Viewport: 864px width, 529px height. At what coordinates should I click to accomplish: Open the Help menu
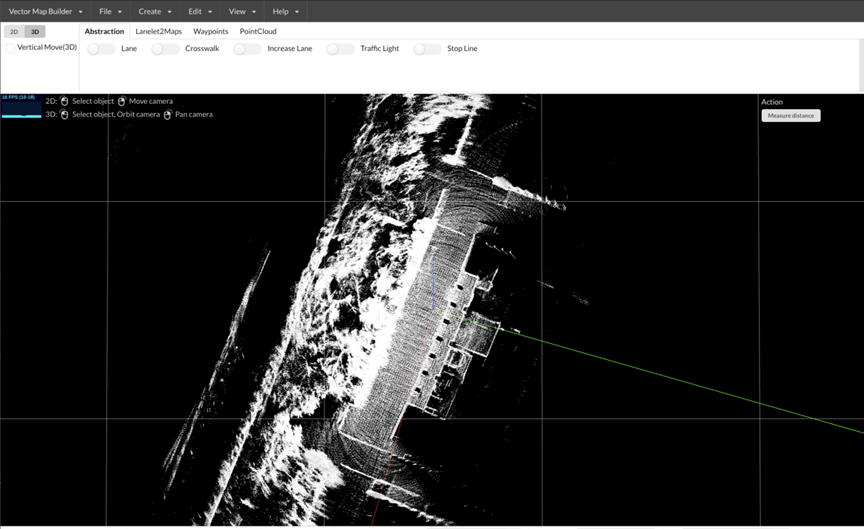pyautogui.click(x=286, y=11)
